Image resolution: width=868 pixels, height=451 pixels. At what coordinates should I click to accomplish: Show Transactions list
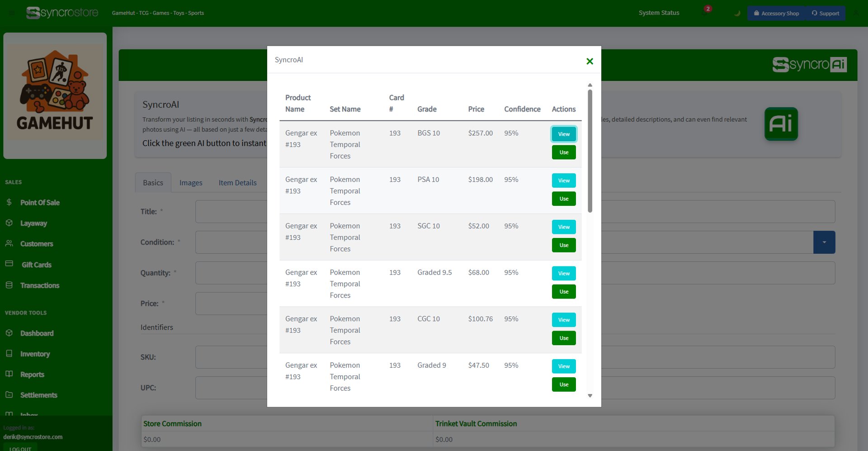point(40,285)
